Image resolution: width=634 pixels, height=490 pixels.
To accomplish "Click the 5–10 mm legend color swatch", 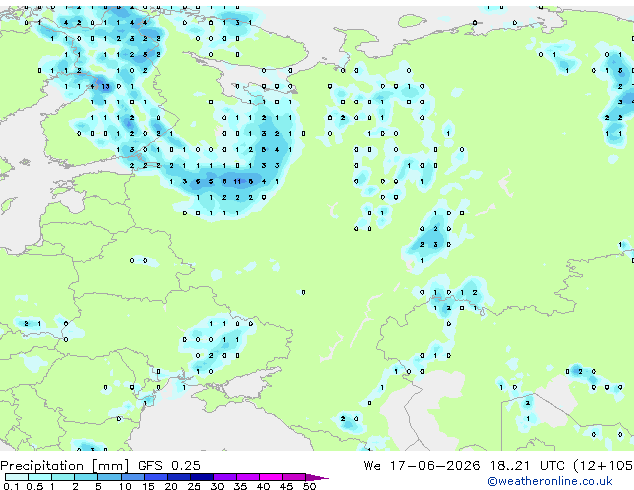I will [x=109, y=477].
